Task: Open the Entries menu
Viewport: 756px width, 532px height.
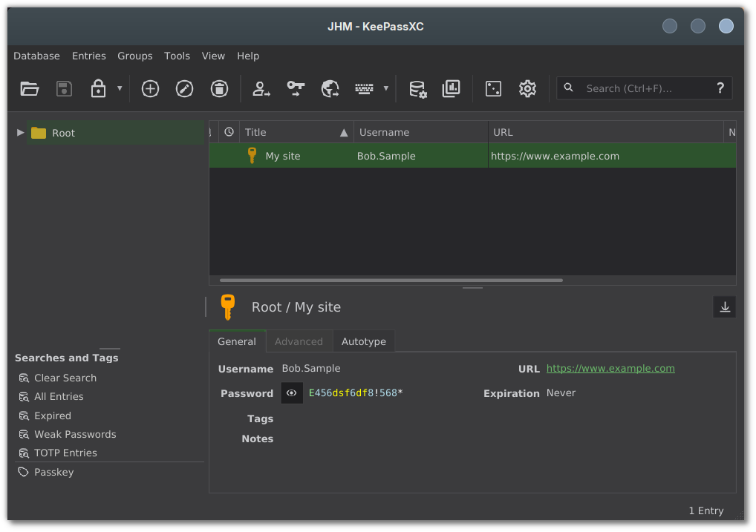Action: [x=88, y=56]
